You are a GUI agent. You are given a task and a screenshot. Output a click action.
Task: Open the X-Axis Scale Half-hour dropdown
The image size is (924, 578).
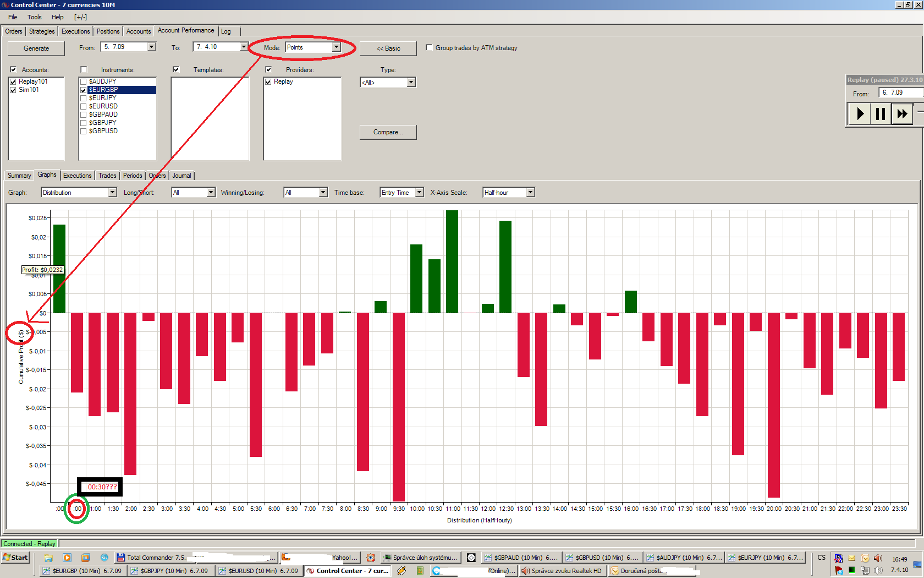(509, 193)
